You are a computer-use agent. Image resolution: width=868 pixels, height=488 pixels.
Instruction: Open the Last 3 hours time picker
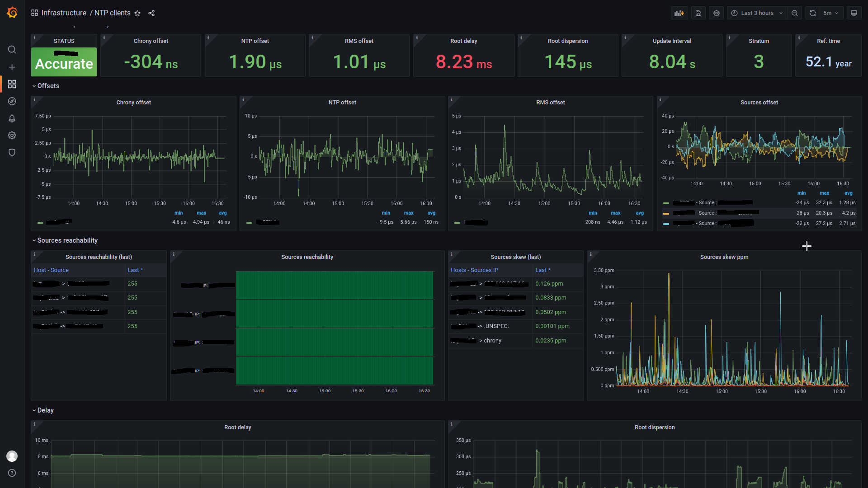(757, 13)
